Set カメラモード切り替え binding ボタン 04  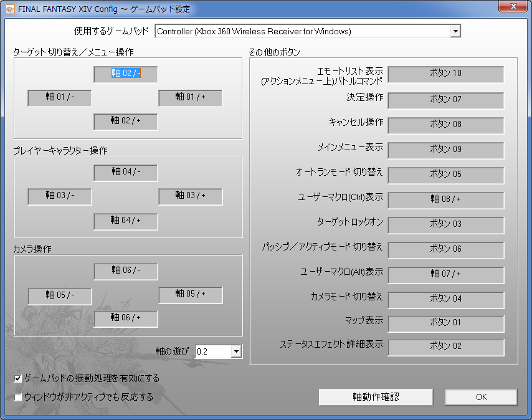tap(445, 300)
